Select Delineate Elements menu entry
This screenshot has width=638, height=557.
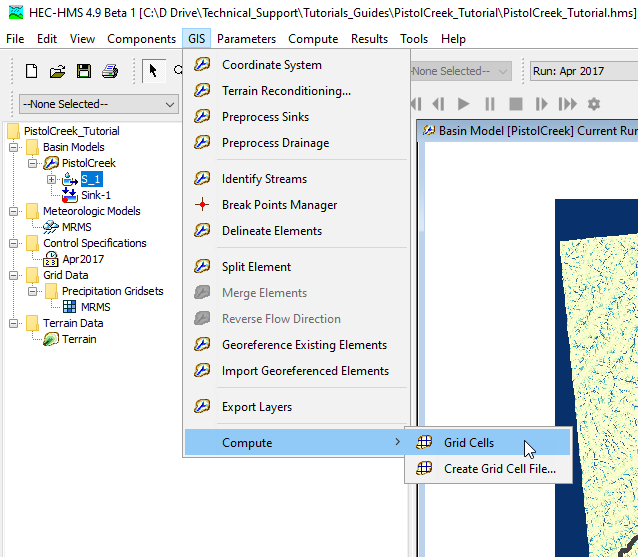(297, 231)
